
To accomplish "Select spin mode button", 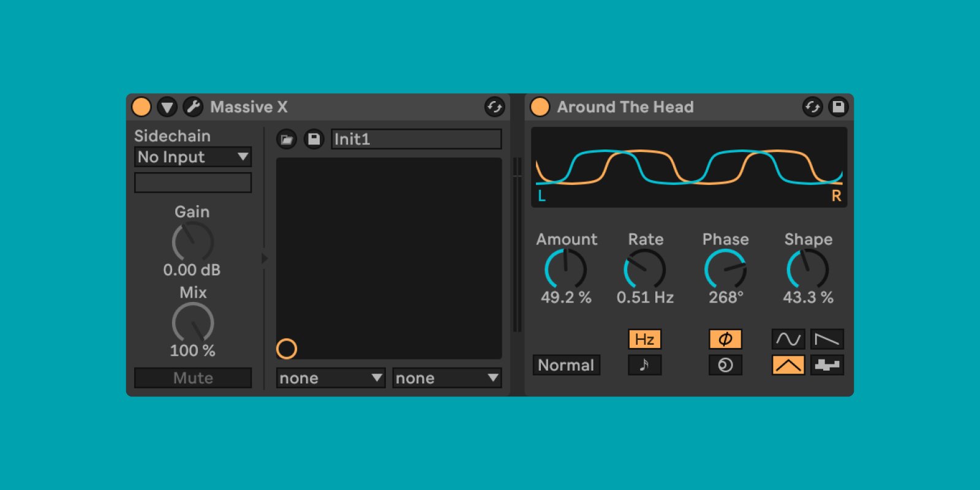I will click(726, 365).
